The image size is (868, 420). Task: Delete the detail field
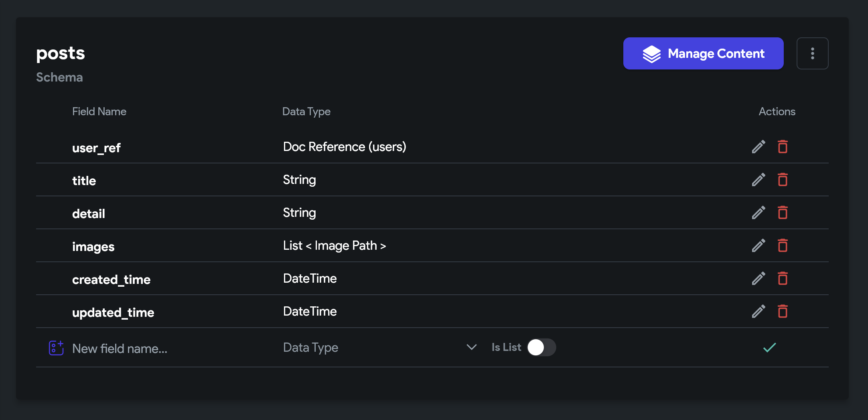click(783, 213)
